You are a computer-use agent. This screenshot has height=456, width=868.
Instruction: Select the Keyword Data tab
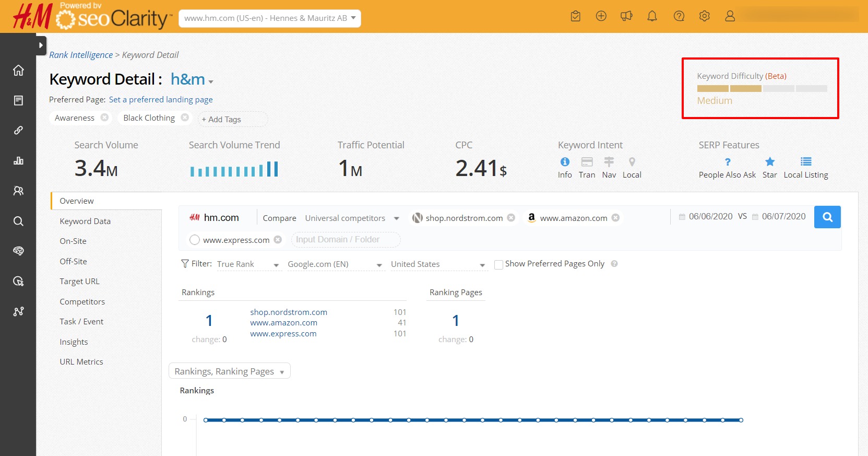85,221
